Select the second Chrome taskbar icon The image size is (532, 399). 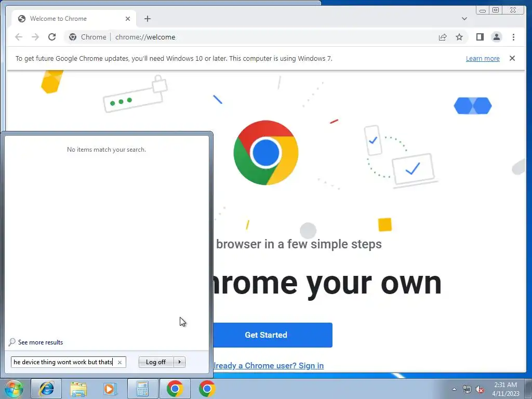(207, 389)
